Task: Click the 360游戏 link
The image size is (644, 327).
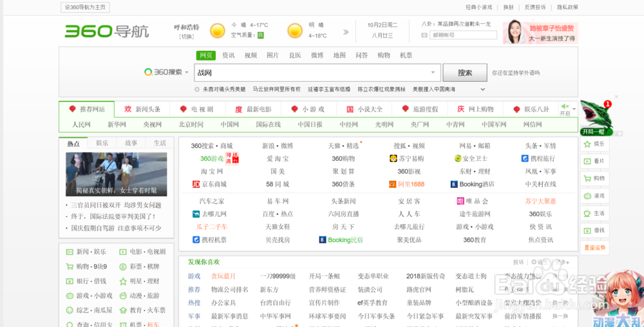Action: coord(212,158)
